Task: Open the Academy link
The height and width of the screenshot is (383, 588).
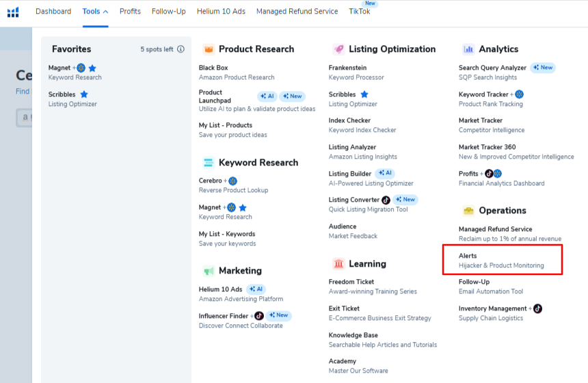Action: tap(343, 361)
